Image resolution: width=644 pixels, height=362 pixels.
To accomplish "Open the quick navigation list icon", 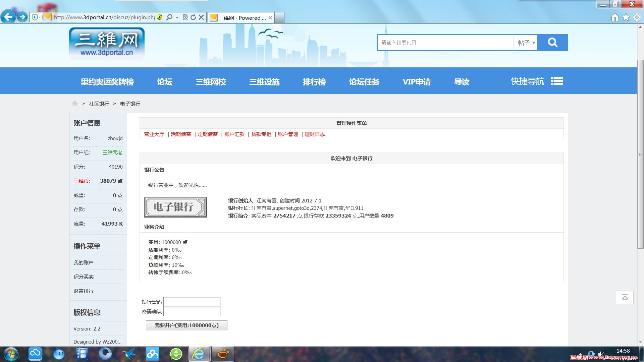I will coord(557,81).
